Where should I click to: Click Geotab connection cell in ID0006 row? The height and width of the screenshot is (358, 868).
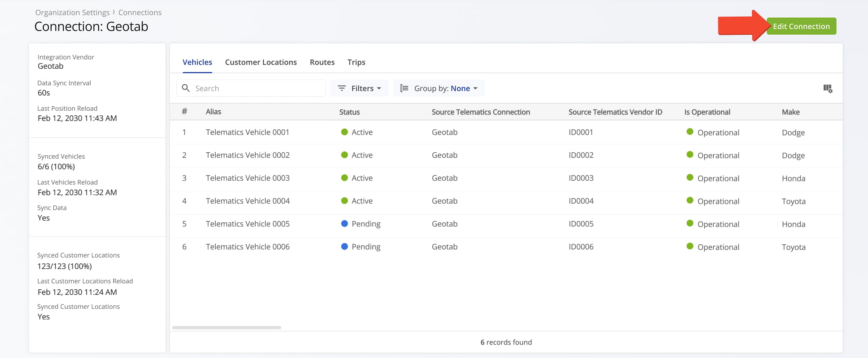445,247
